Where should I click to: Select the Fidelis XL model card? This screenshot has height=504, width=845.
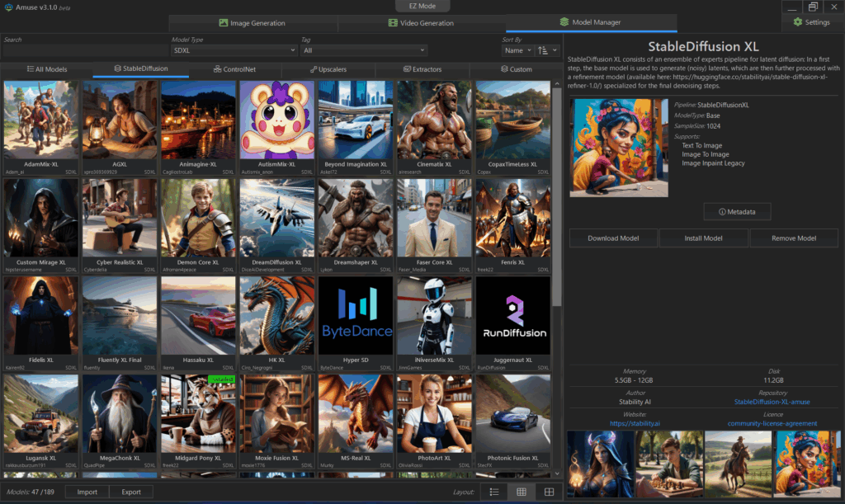click(x=41, y=323)
